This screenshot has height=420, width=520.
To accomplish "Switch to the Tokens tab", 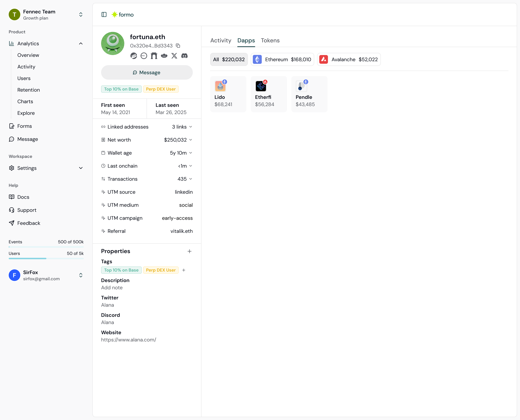I will (x=270, y=40).
